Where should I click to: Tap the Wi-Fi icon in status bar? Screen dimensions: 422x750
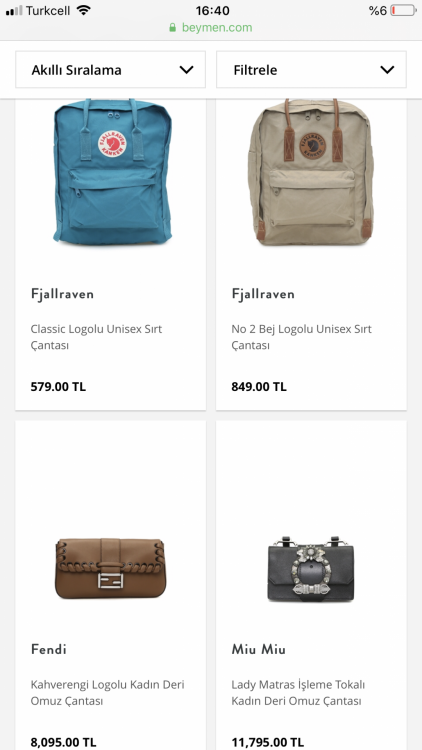(84, 10)
